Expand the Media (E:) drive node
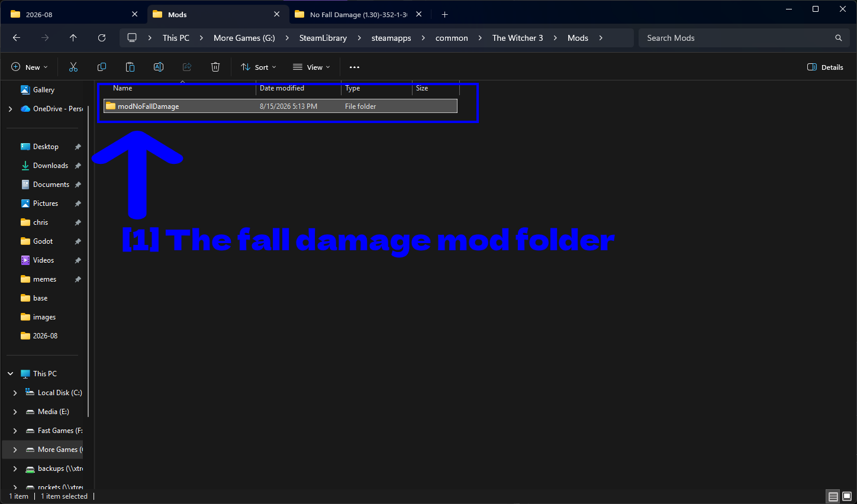Viewport: 857px width, 504px height. pyautogui.click(x=15, y=412)
